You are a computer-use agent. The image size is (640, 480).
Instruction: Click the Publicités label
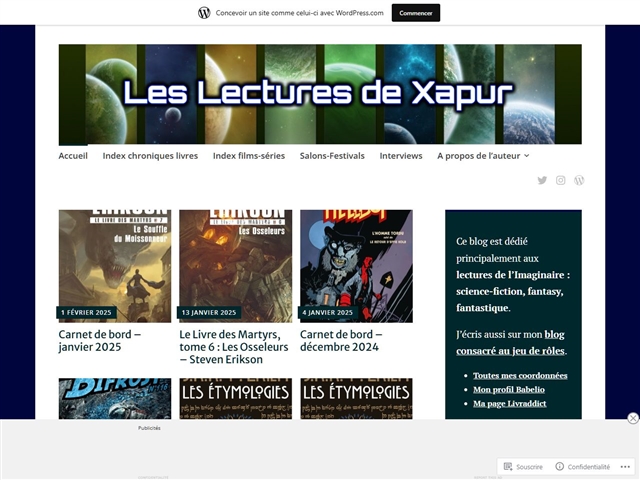[x=149, y=428]
